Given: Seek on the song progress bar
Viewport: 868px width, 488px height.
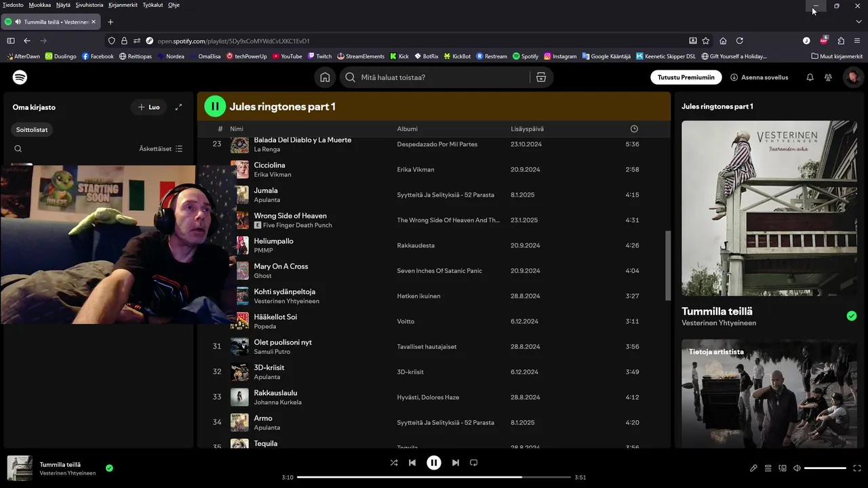Looking at the screenshot, I should click(434, 477).
